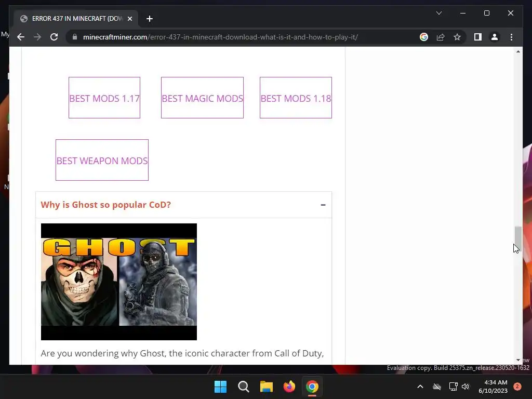532x399 pixels.
Task: Open the volume speaker tray icon
Action: click(x=465, y=387)
